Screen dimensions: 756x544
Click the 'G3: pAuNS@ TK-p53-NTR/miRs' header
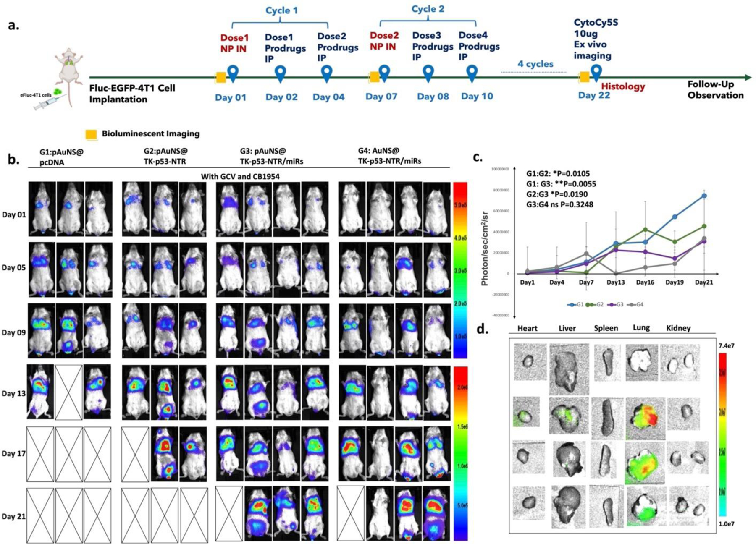271,156
